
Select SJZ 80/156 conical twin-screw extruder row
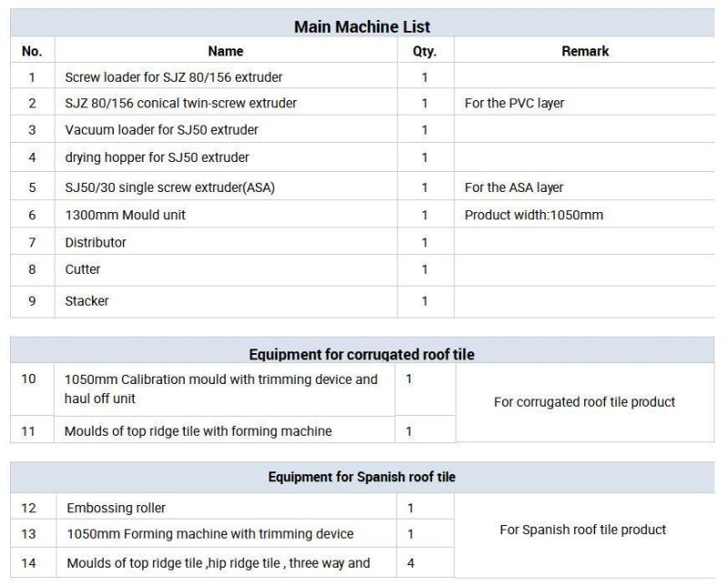362,103
